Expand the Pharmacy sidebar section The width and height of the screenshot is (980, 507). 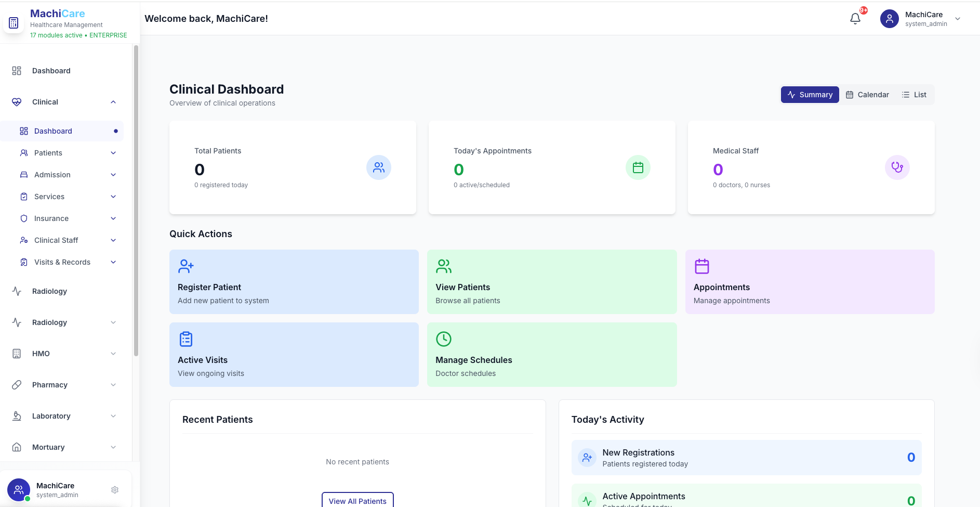point(113,385)
